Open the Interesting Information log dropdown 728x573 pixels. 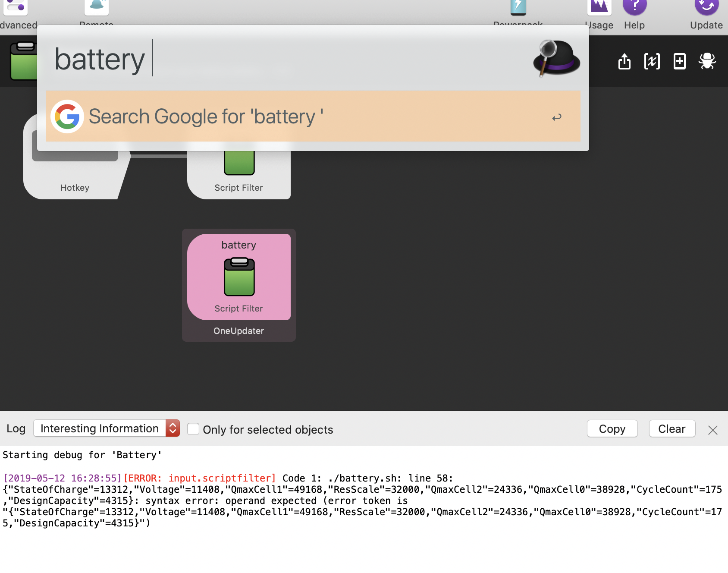click(107, 428)
